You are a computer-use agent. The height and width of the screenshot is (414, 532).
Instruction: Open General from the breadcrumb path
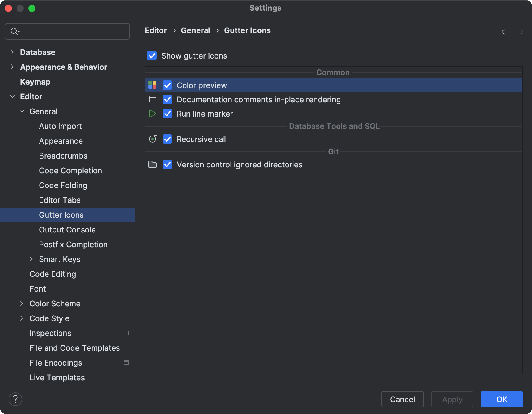[x=195, y=30]
